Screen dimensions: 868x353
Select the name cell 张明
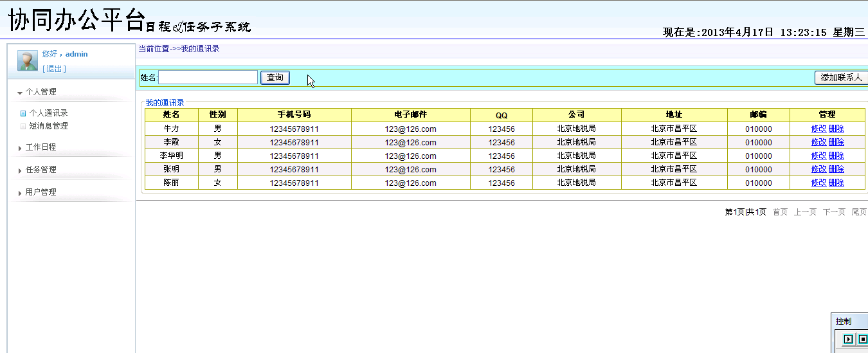tap(172, 169)
